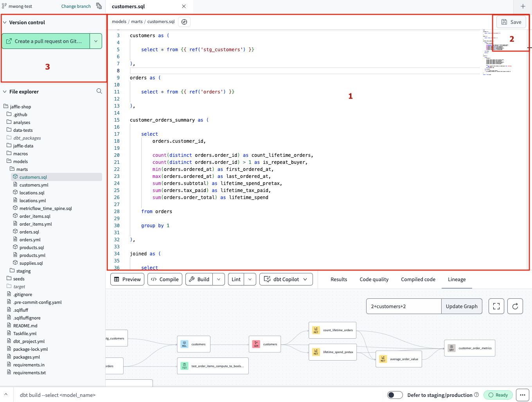
Task: Select the count_lifetime_orders metric node
Action: (332, 330)
